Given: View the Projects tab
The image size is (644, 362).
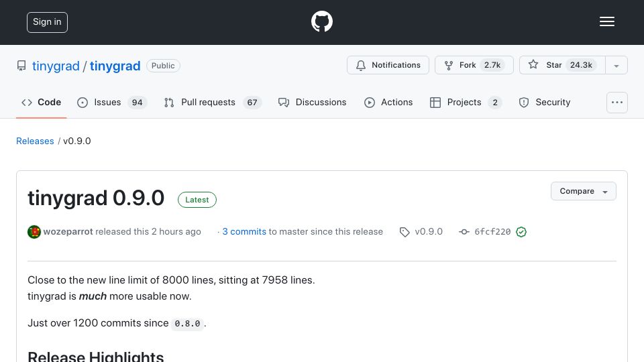Looking at the screenshot, I should 466,102.
